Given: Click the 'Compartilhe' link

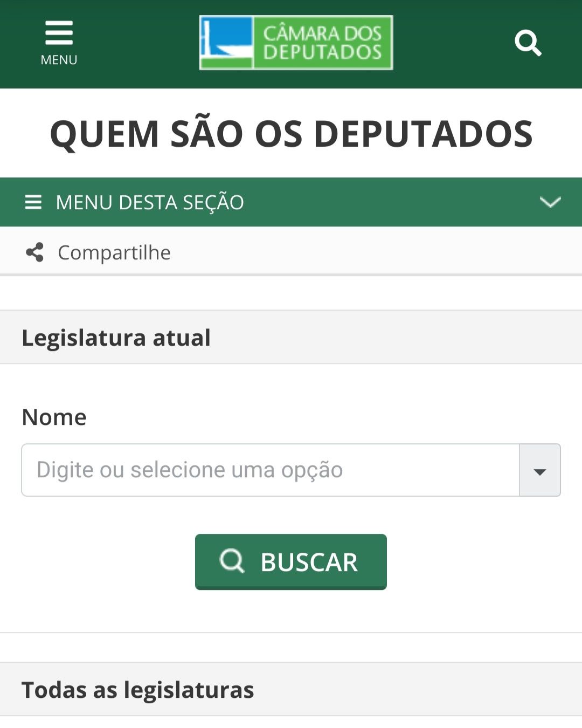Looking at the screenshot, I should (x=114, y=252).
